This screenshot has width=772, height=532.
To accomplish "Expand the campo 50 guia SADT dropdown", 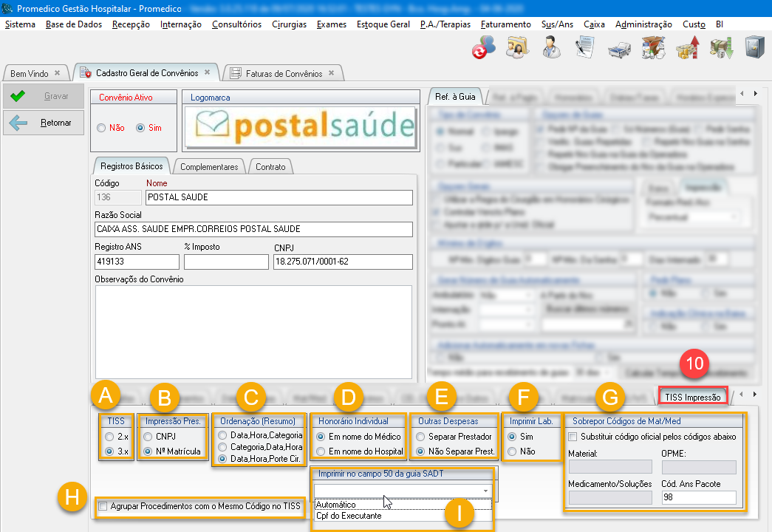I will tap(485, 490).
